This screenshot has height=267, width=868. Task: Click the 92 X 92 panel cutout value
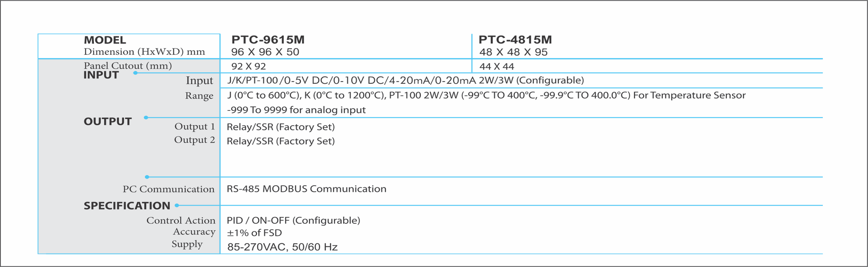click(x=249, y=66)
